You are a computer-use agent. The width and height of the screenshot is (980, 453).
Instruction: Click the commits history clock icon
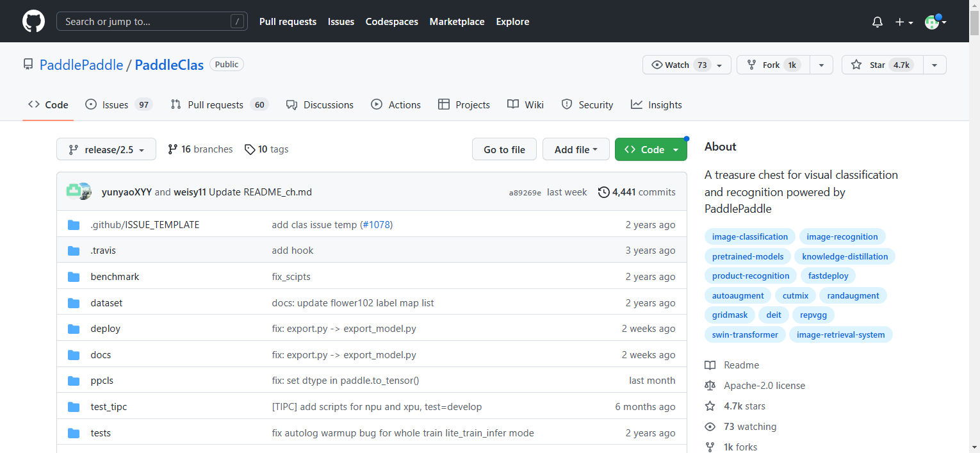[x=603, y=192]
